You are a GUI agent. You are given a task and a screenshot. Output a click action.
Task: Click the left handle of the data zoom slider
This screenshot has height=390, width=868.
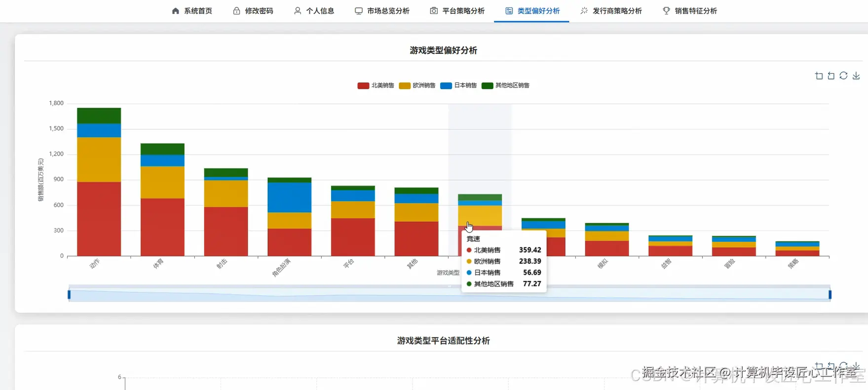(69, 295)
